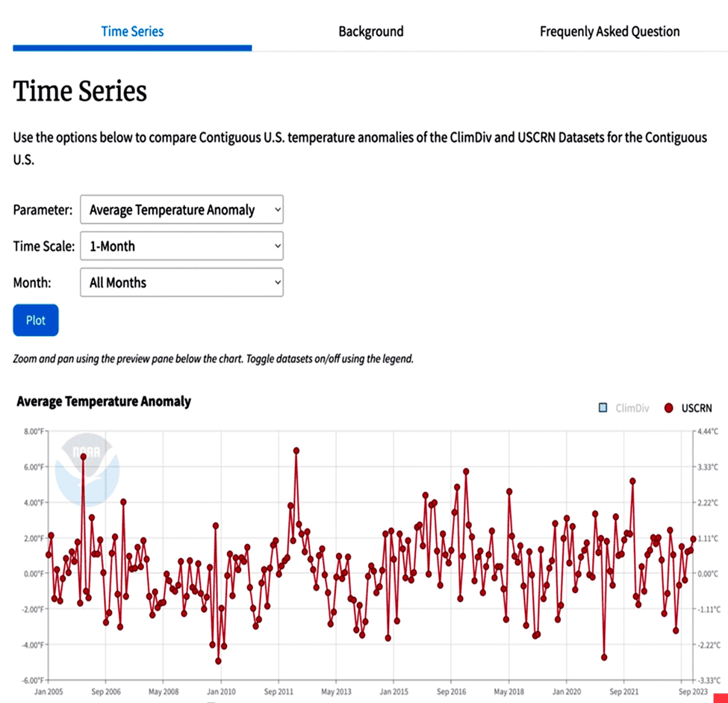Click the red square at bottom-right corner
The height and width of the screenshot is (703, 728).
pyautogui.click(x=720, y=699)
